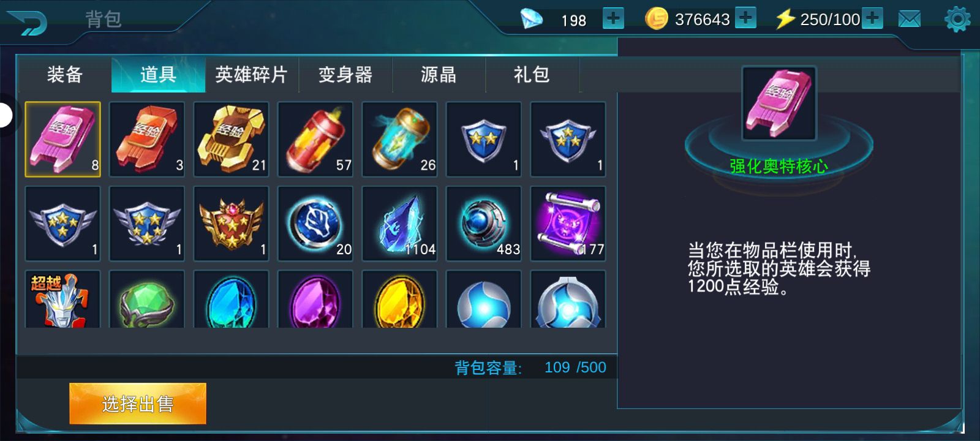
Task: Open the 变身器 tab
Action: [345, 75]
